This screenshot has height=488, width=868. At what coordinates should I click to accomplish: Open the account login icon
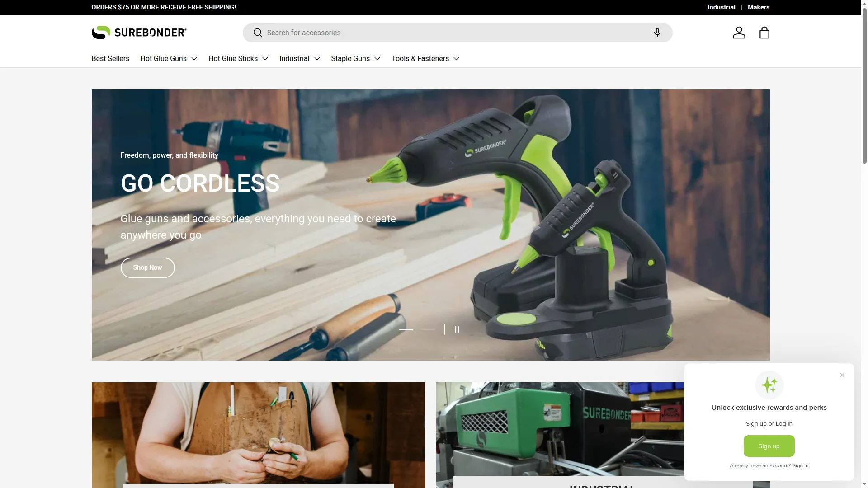click(739, 33)
